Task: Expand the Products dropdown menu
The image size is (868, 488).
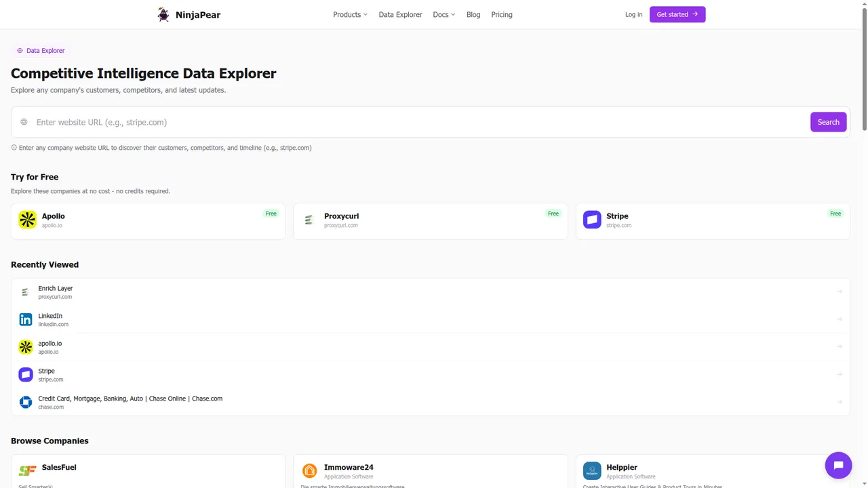Action: (x=350, y=14)
